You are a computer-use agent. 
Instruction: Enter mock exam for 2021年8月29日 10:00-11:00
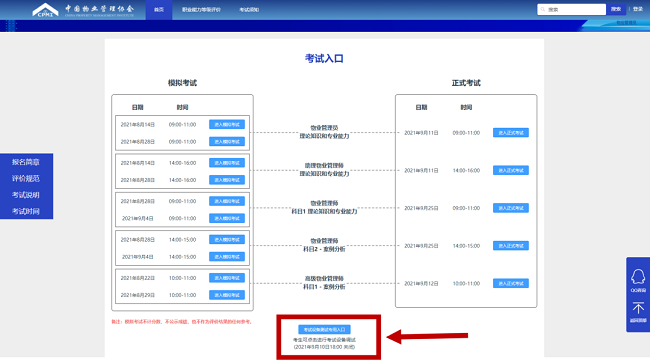pos(227,295)
